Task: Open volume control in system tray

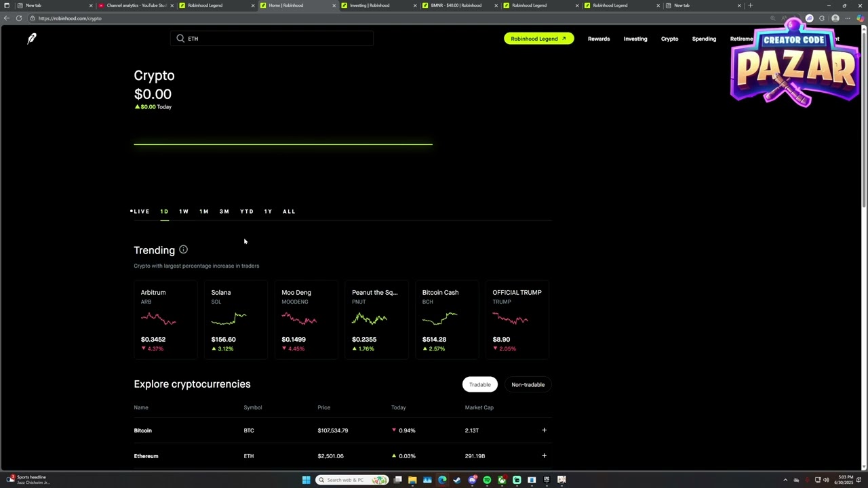Action: pos(826,480)
